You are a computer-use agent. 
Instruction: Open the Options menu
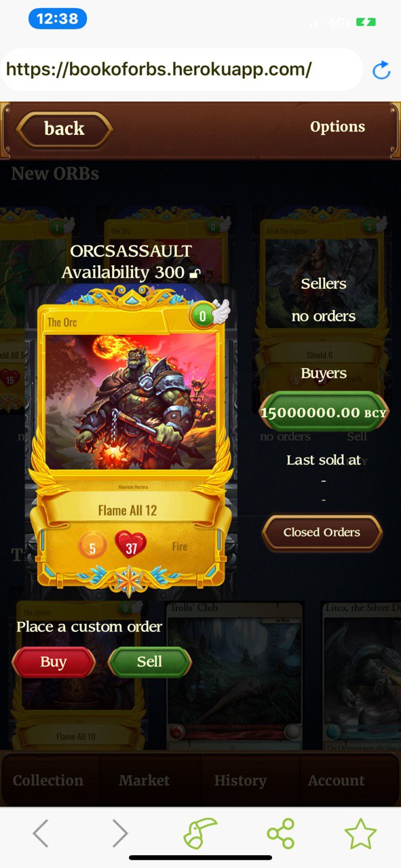[x=337, y=127]
